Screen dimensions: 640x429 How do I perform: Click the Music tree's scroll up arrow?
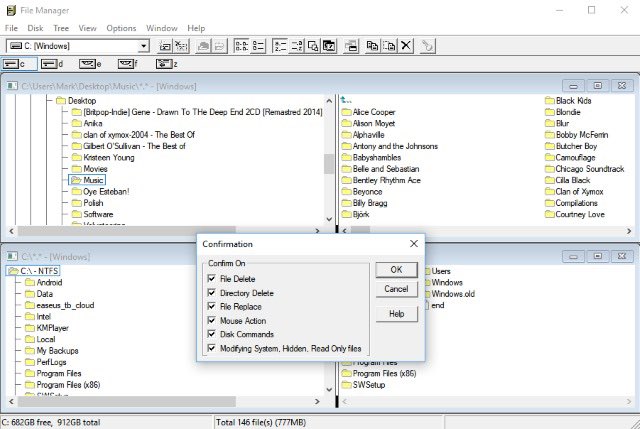click(x=329, y=100)
